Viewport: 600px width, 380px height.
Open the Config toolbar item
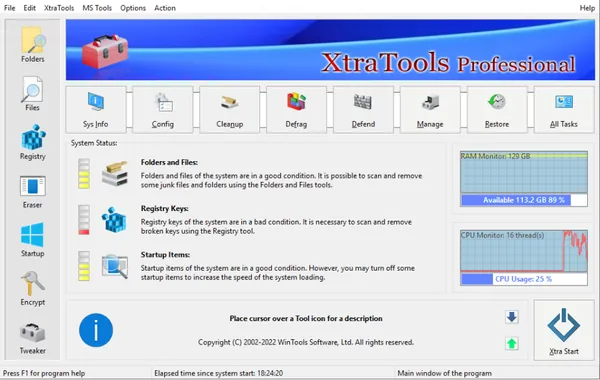coord(163,110)
